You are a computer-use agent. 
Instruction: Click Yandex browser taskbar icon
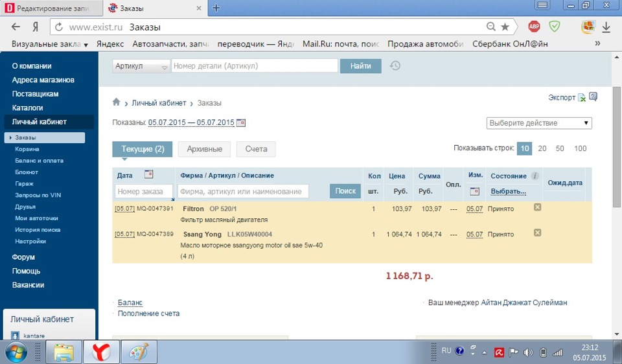(102, 352)
